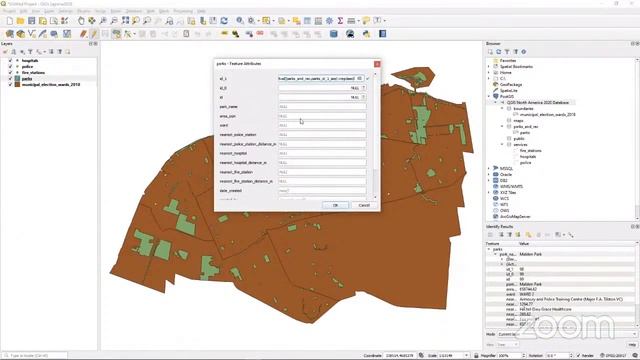Refresh the Browser panel tree

click(498, 52)
